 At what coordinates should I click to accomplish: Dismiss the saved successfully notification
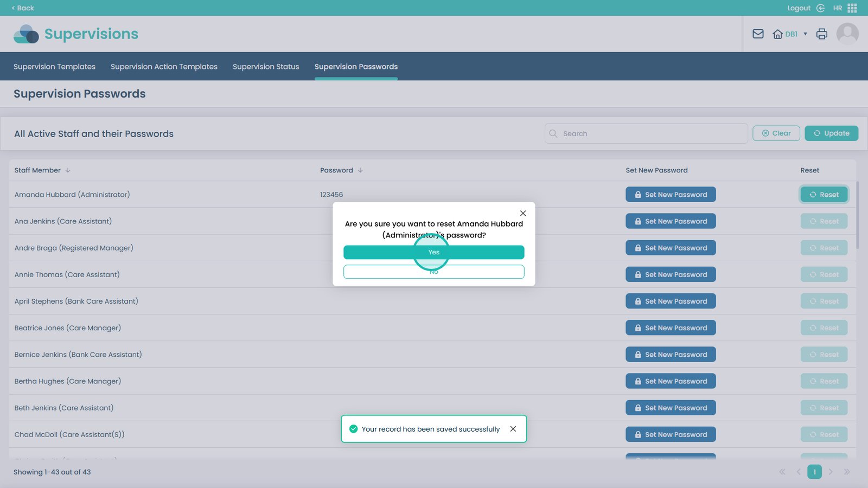tap(513, 429)
